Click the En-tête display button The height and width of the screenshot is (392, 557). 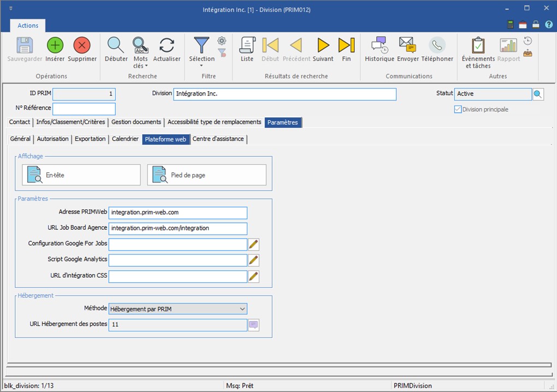81,175
